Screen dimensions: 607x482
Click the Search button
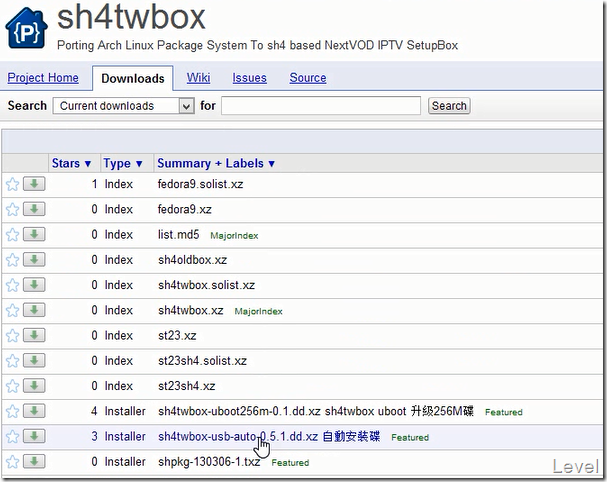449,106
